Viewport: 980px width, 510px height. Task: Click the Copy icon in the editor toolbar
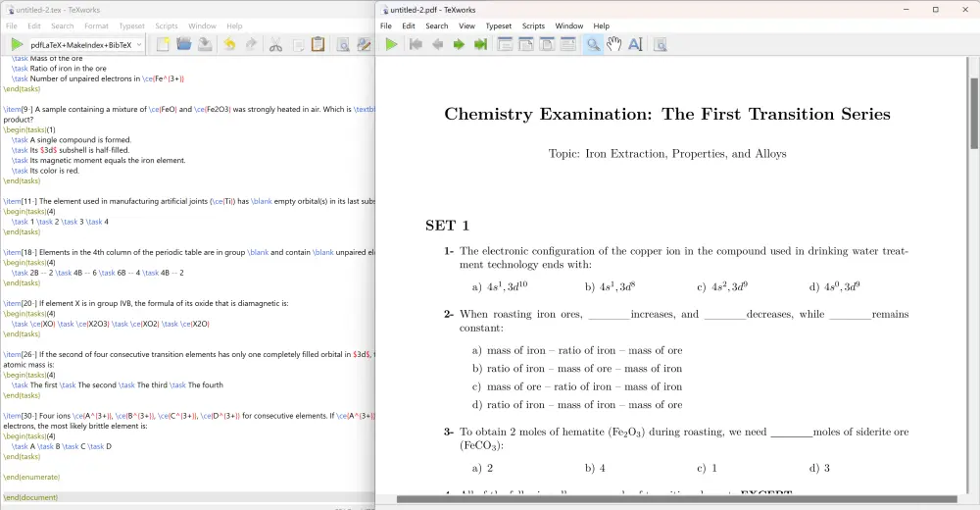[298, 44]
